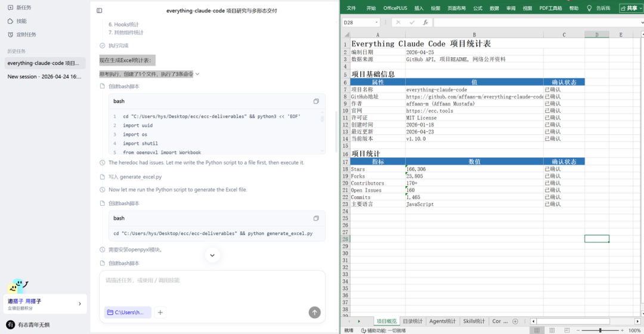
Task: Copy the first bash code block
Action: click(x=316, y=101)
